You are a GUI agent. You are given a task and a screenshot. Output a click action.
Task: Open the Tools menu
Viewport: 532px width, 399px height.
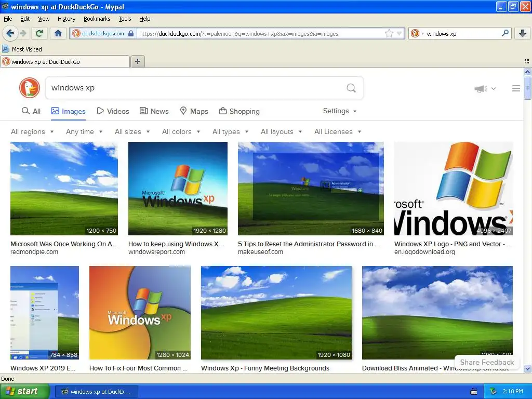click(125, 19)
